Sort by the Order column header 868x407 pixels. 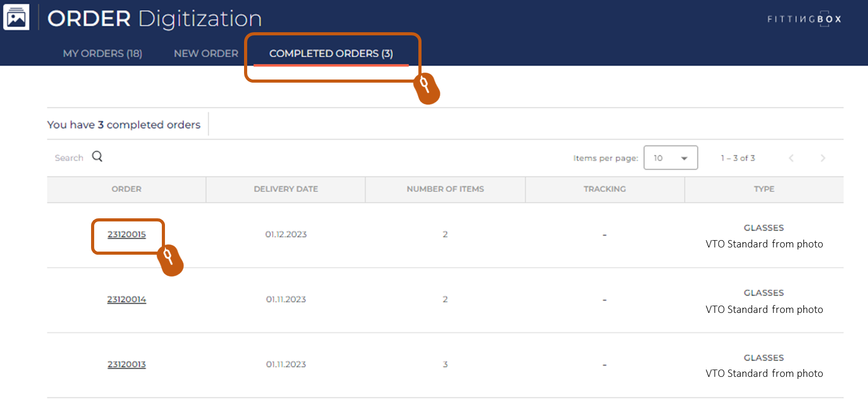tap(126, 189)
